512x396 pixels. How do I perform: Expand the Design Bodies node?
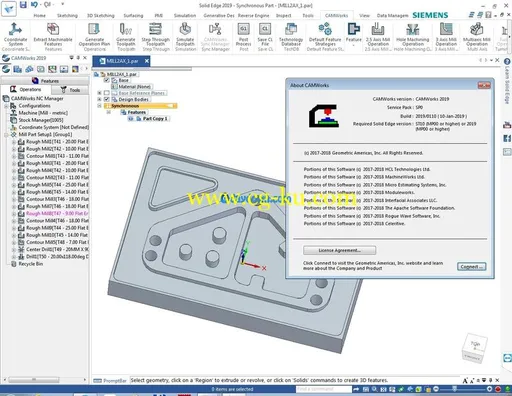pyautogui.click(x=99, y=99)
